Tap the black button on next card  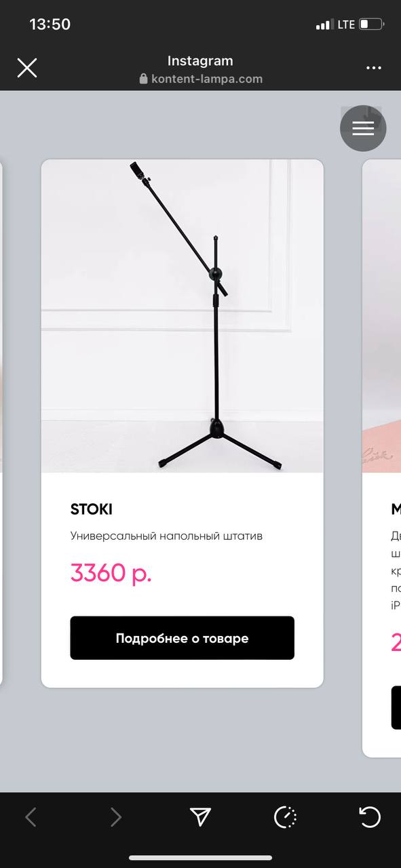(x=396, y=707)
